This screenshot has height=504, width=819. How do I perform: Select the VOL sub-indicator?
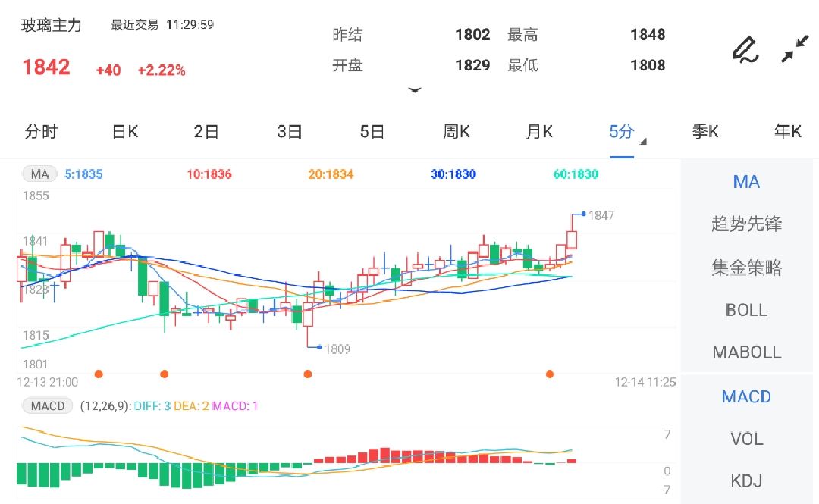(746, 439)
